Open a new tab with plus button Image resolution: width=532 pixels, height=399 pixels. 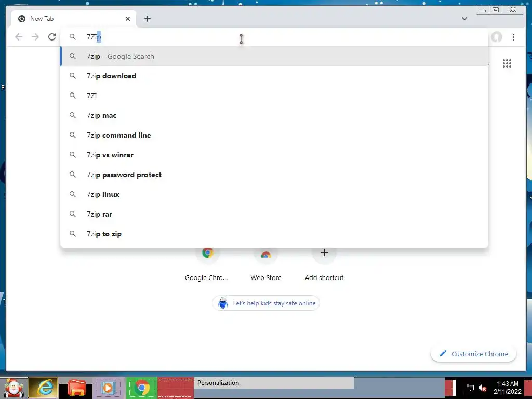(x=147, y=19)
